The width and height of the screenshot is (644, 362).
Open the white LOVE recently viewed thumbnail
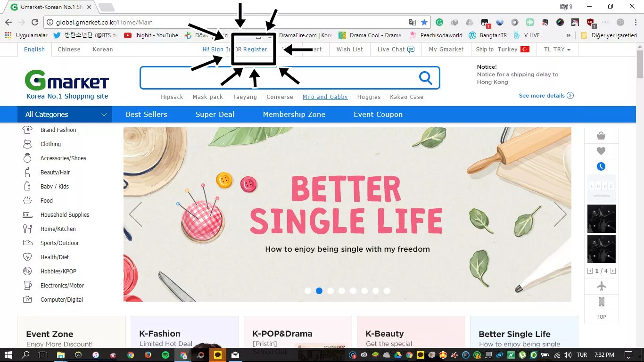coord(601,189)
